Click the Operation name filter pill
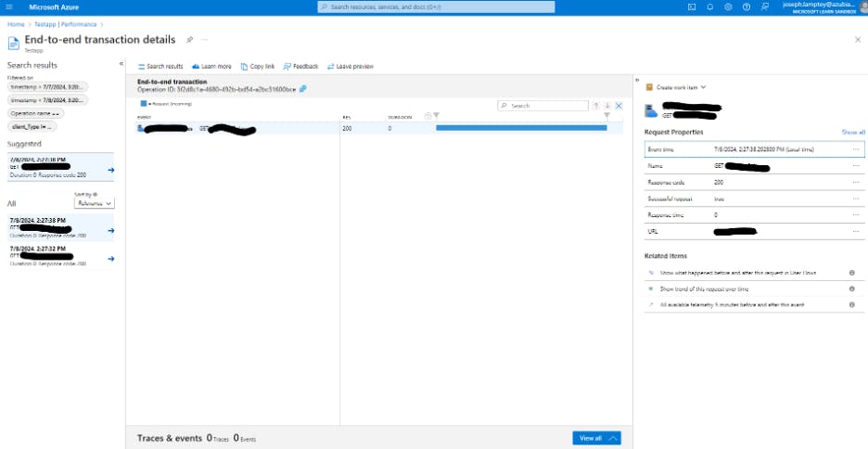This screenshot has width=868, height=449. [x=35, y=113]
